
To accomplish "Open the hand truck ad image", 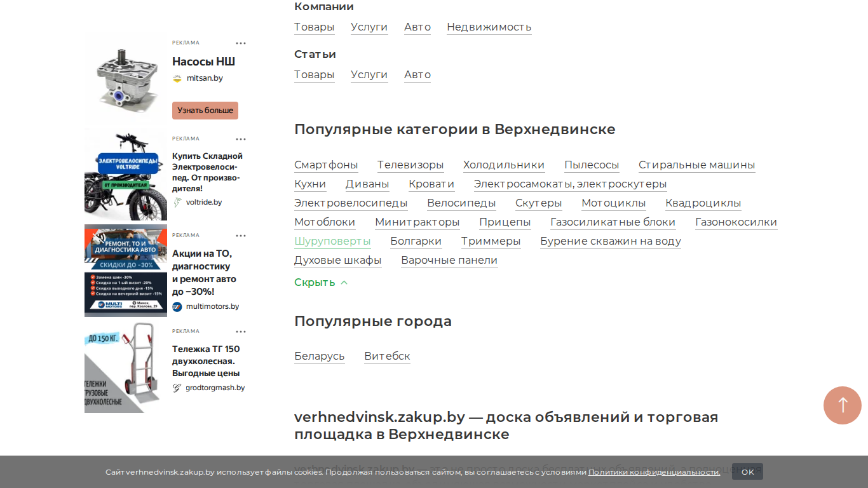I will click(126, 367).
